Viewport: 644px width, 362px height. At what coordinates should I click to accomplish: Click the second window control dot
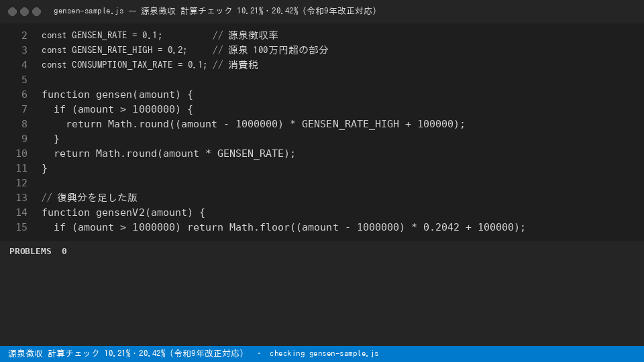point(24,11)
